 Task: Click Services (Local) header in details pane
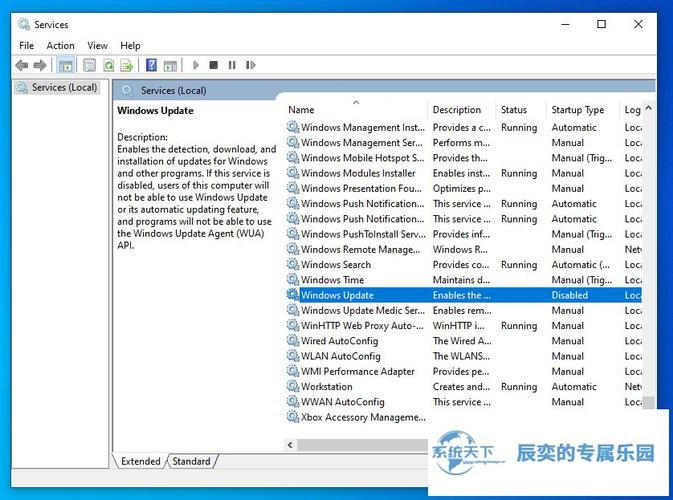pyautogui.click(x=173, y=91)
